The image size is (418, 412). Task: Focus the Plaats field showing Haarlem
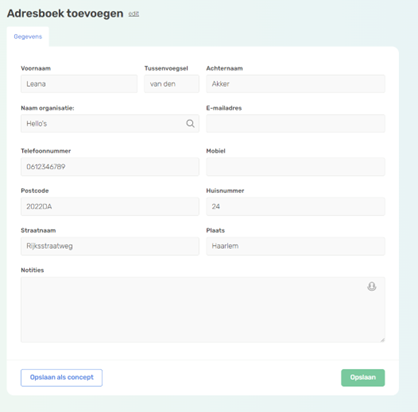point(295,246)
